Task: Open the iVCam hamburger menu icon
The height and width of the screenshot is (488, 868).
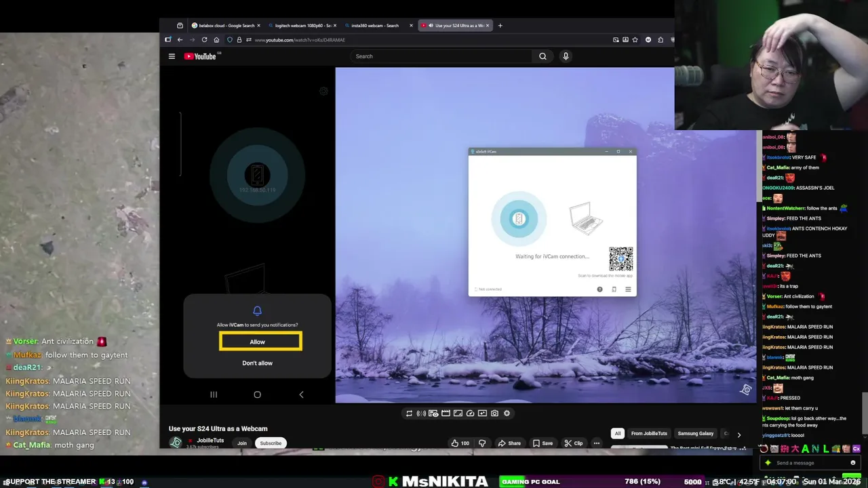Action: pos(628,289)
